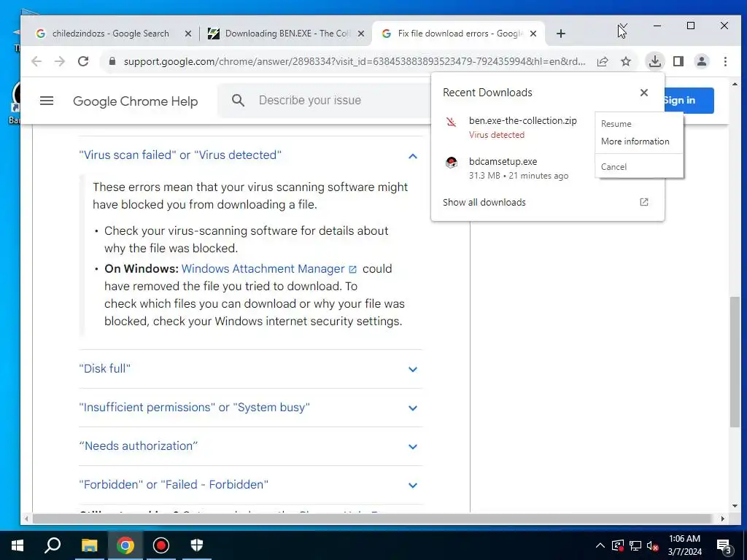Click the bdcamsetup.exe file icon
This screenshot has height=560, width=747.
451,163
